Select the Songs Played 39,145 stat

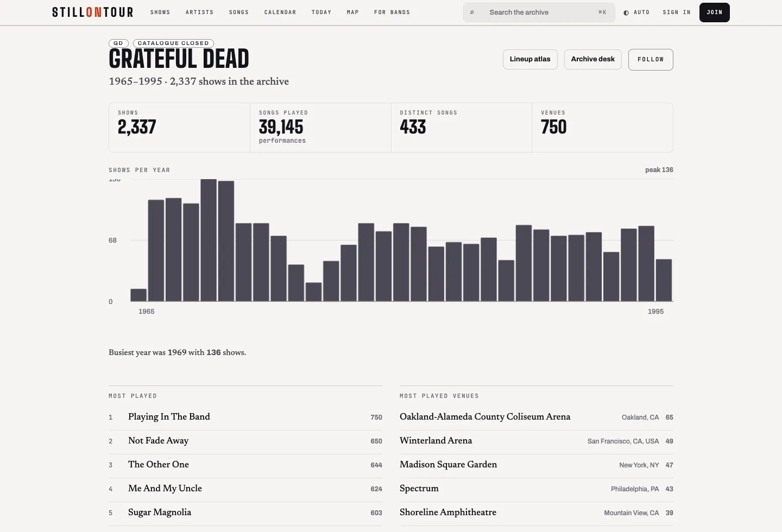pos(320,128)
